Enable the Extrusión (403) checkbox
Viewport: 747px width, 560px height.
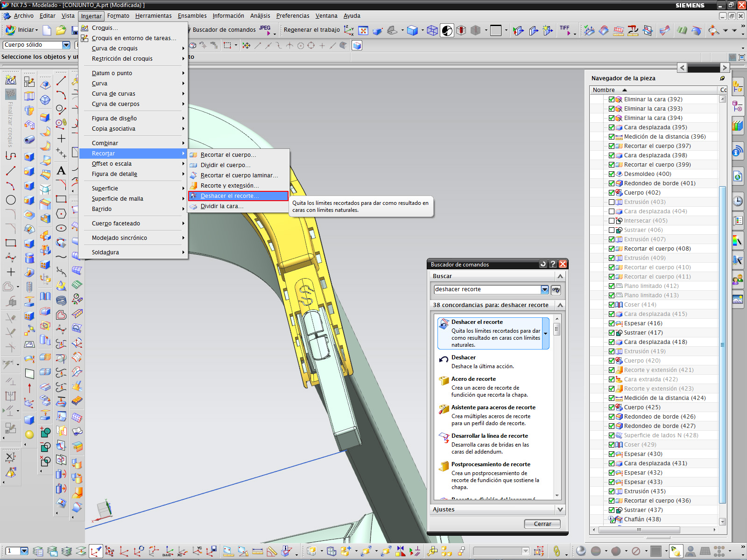tap(611, 202)
